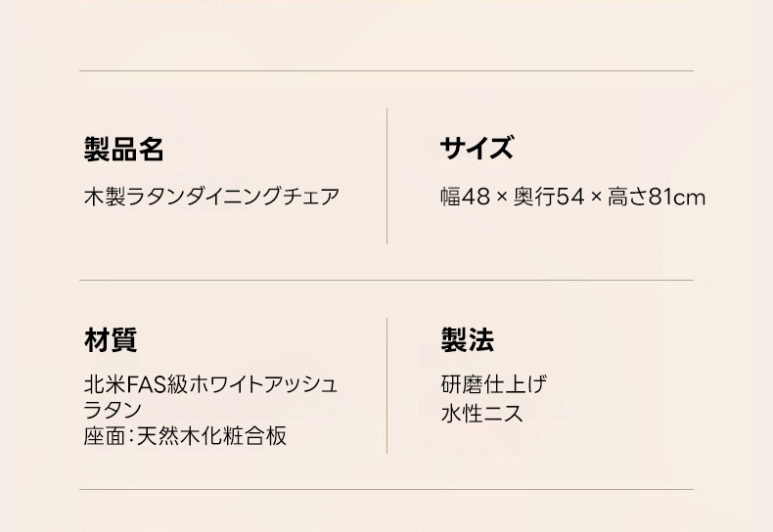773x532 pixels.
Task: Click the vertical divider between 製品名 and サイズ
Action: [x=386, y=176]
